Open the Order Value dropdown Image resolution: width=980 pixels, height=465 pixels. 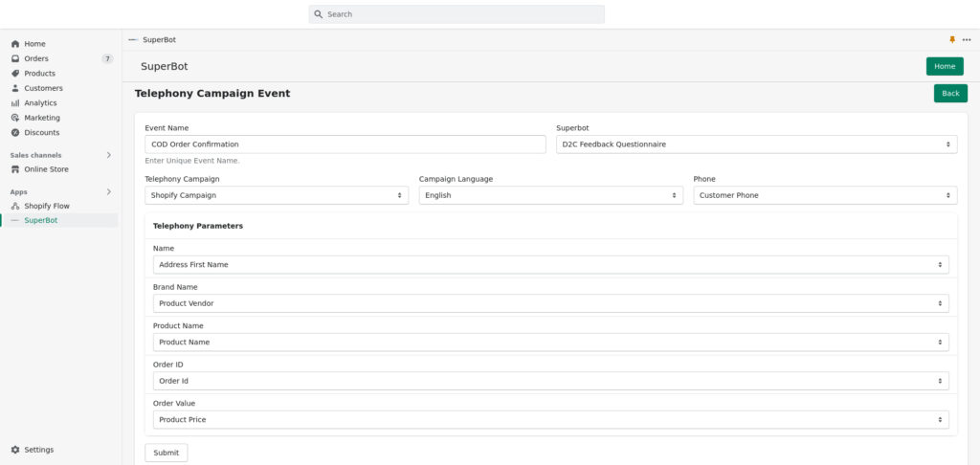(x=550, y=419)
